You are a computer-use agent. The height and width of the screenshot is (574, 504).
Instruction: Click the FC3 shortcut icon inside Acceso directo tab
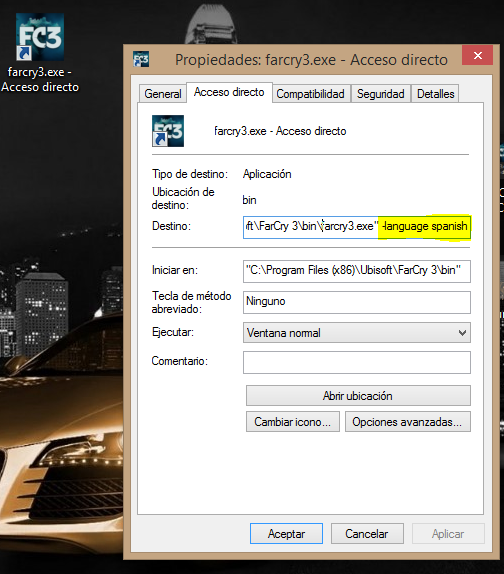[x=168, y=131]
